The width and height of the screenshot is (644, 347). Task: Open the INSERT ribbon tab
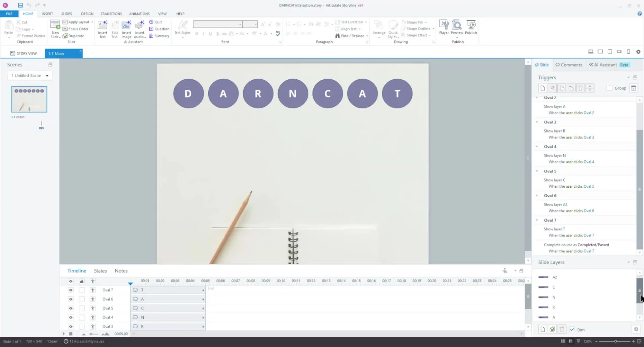[x=47, y=14]
